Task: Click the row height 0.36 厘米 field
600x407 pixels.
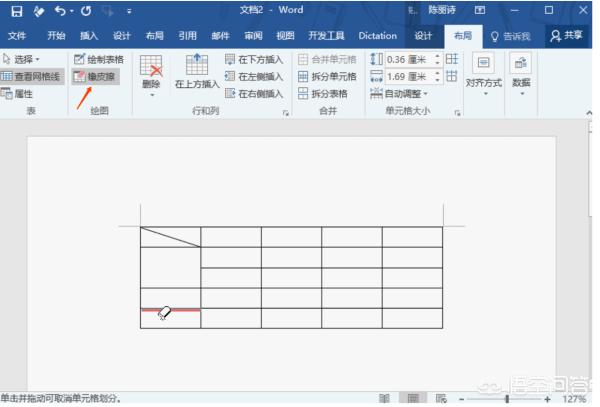Action: 412,59
